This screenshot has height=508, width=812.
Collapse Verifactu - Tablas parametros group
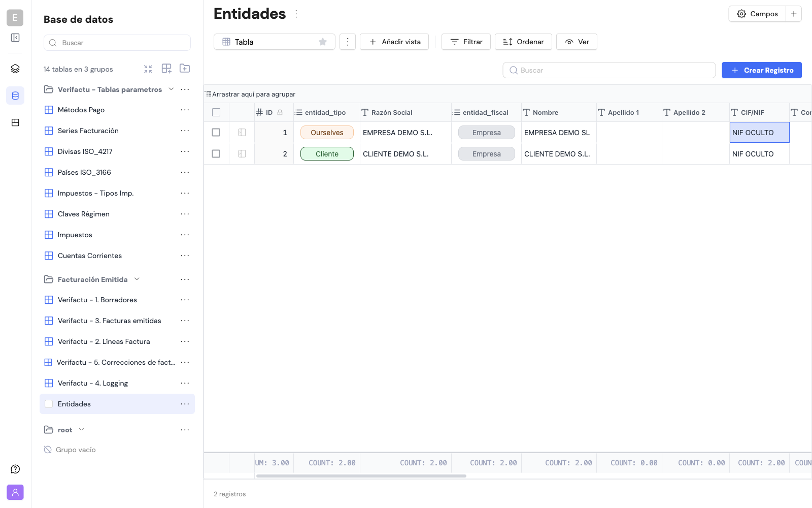click(171, 89)
